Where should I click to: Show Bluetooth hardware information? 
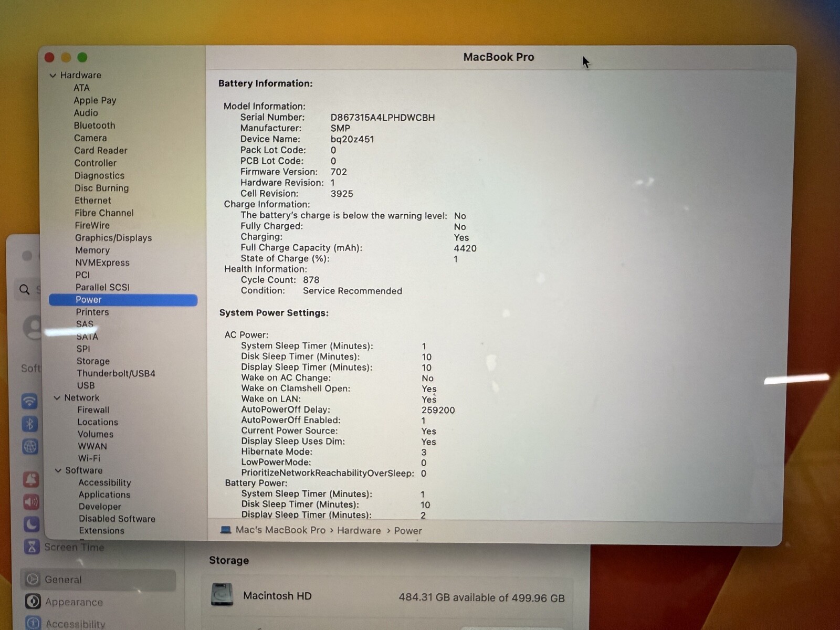click(x=94, y=125)
